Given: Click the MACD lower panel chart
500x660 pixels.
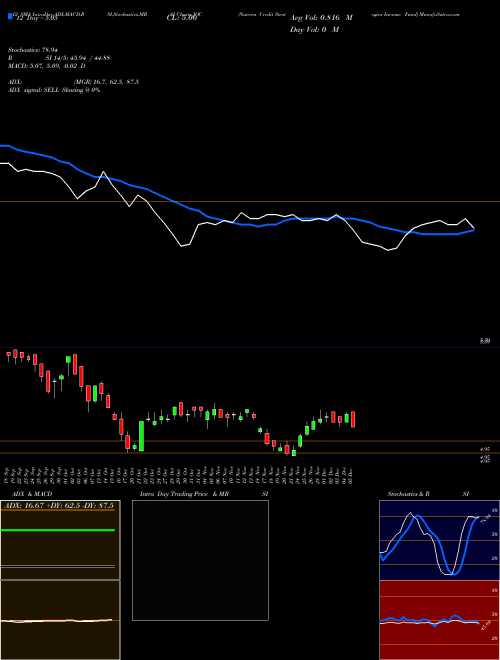Looking at the screenshot, I should pos(60,620).
